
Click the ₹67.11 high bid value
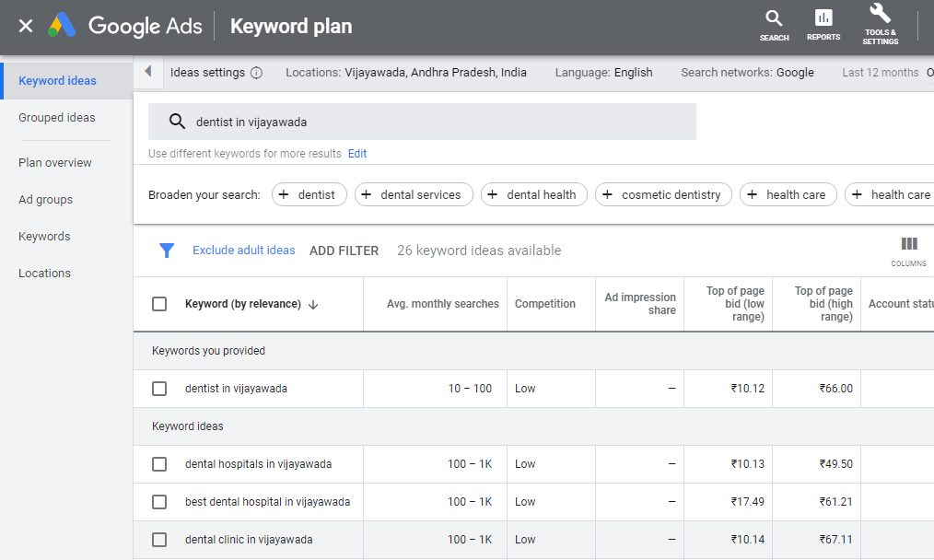tap(835, 540)
